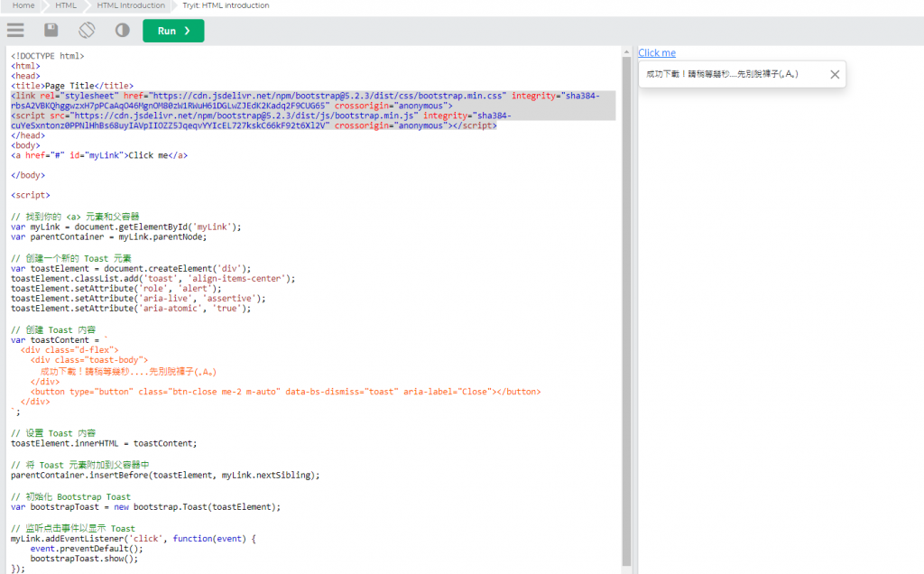This screenshot has width=924, height=574.
Task: Click the rotate view orientation icon
Action: (x=87, y=30)
